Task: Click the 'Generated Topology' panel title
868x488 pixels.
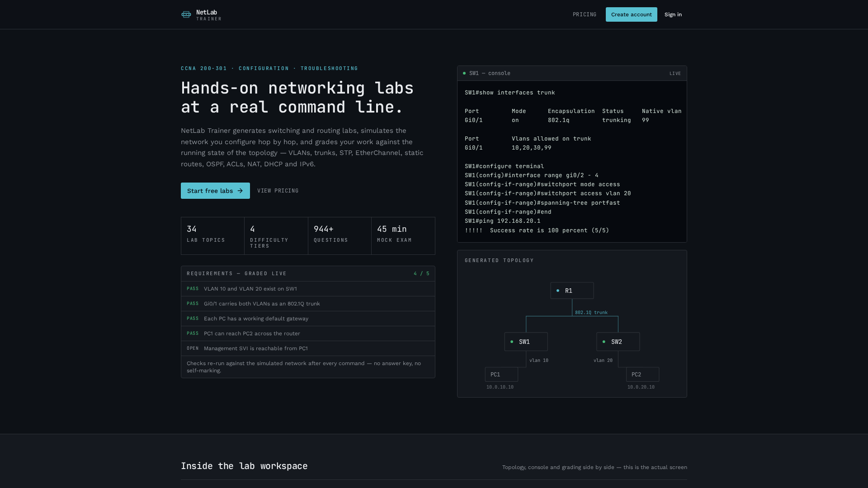Action: 499,260
